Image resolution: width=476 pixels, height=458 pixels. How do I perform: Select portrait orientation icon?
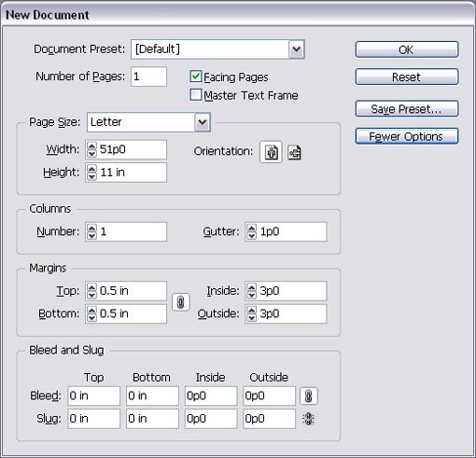click(271, 152)
